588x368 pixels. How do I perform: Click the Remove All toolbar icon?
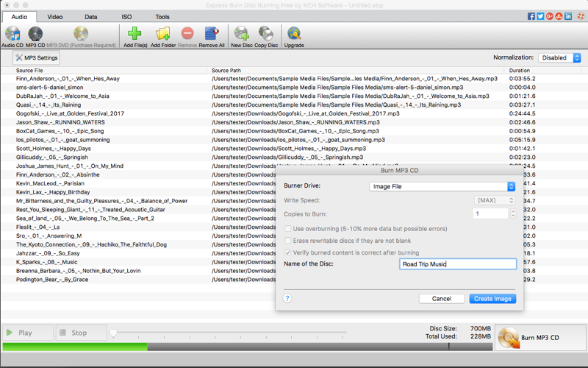tap(212, 35)
